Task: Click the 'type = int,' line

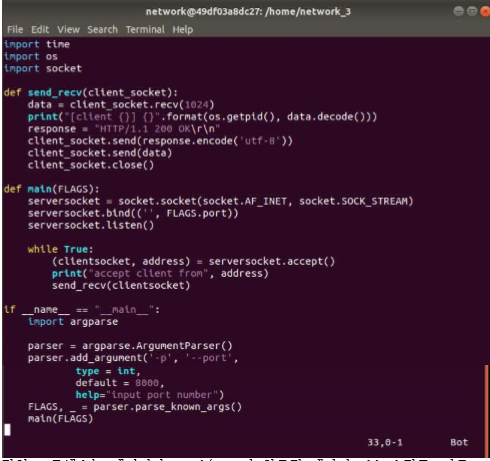Action: [108, 371]
